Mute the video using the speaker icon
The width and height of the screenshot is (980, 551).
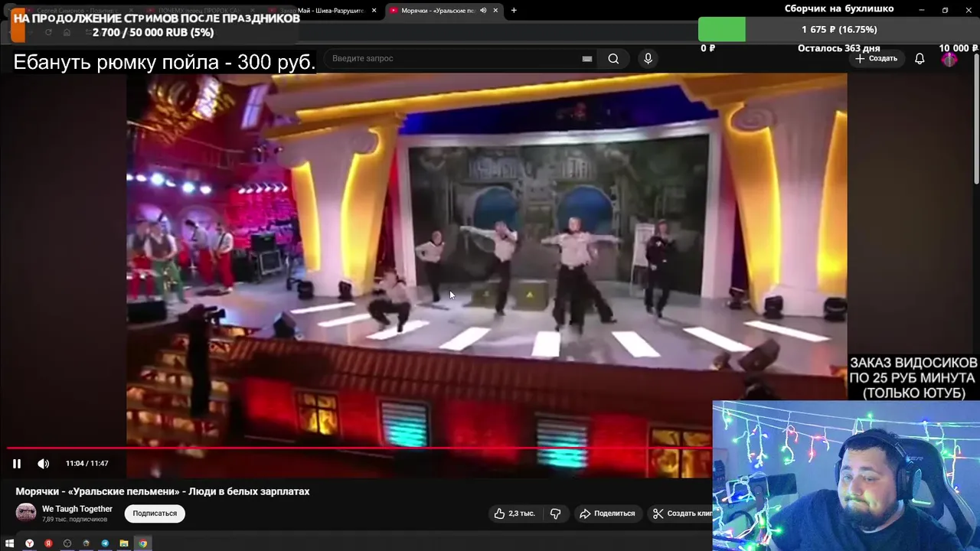[44, 463]
